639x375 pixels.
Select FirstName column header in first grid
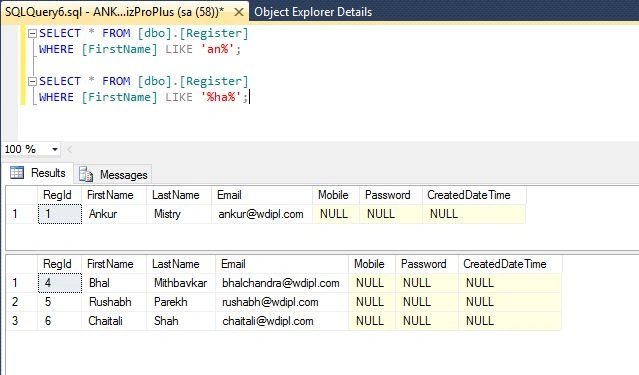114,195
